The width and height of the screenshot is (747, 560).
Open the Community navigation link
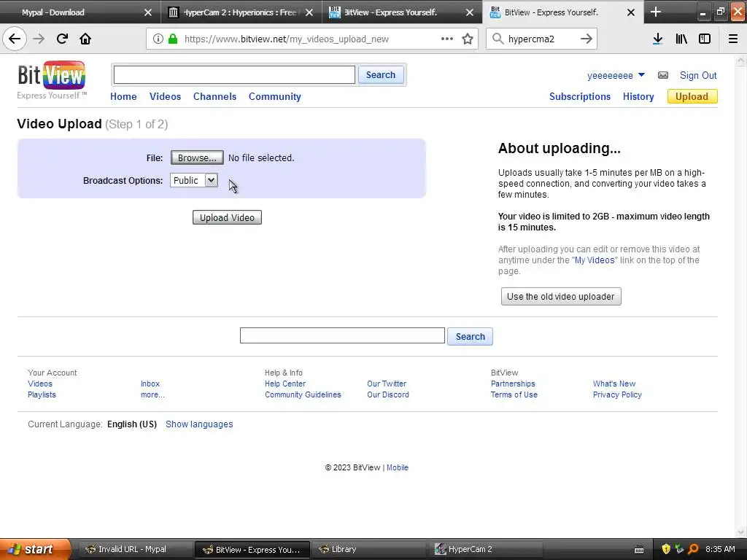tap(275, 96)
